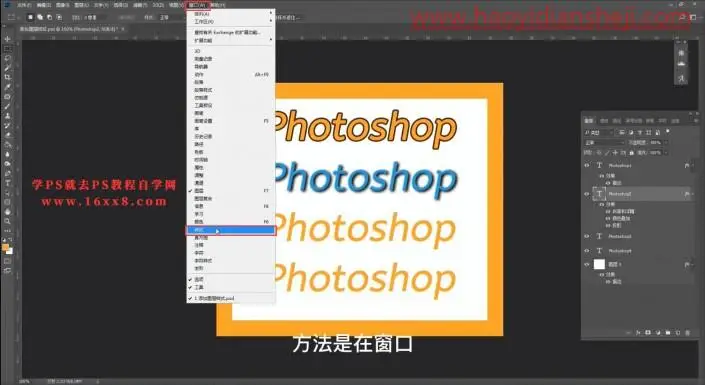Hide the selected Photoshop text layer
The width and height of the screenshot is (705, 385).
587,194
